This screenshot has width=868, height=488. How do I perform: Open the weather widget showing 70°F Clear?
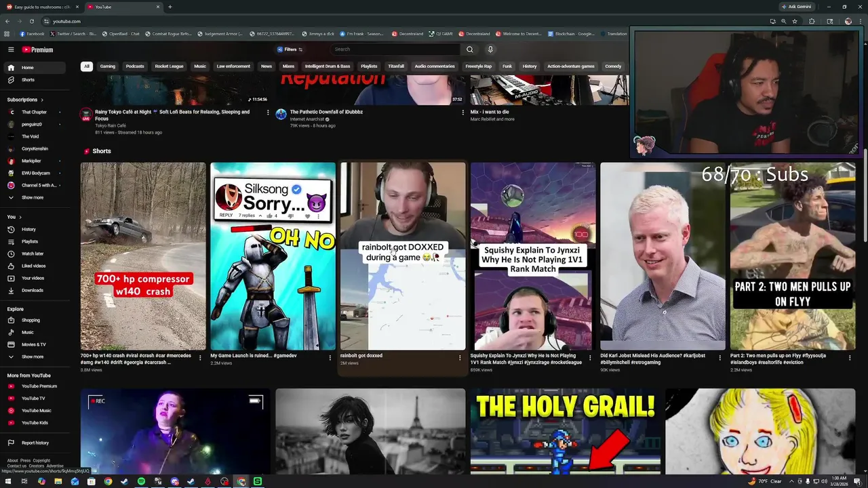[x=765, y=481]
